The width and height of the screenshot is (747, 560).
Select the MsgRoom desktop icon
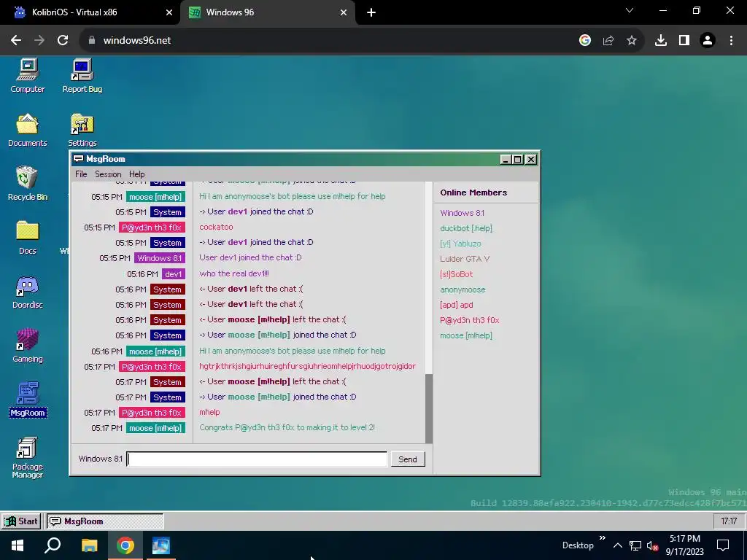click(28, 400)
